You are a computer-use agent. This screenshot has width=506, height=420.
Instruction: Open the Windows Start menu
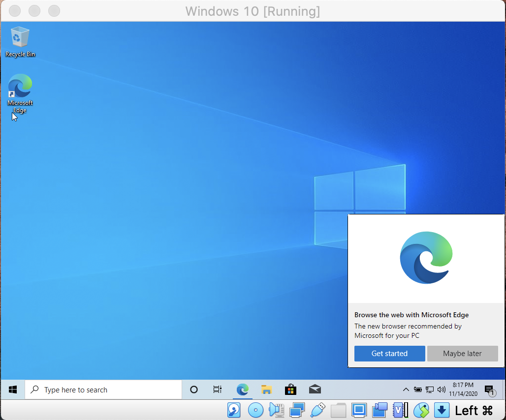coord(13,390)
